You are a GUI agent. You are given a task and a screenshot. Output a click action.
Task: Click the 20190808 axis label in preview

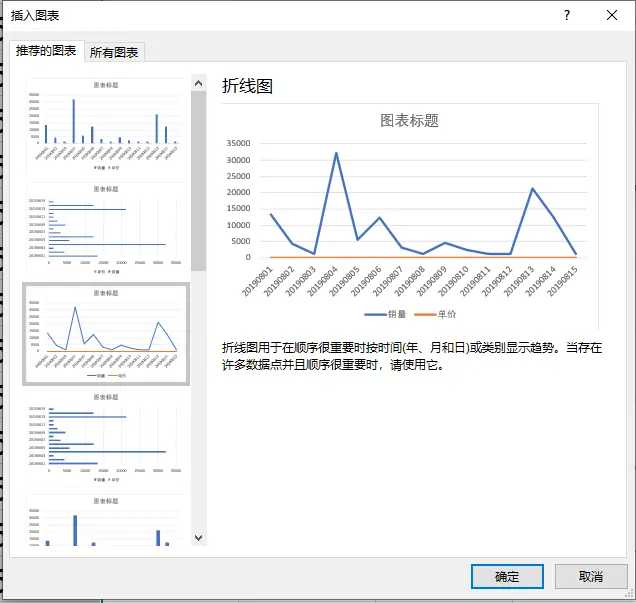click(x=410, y=281)
